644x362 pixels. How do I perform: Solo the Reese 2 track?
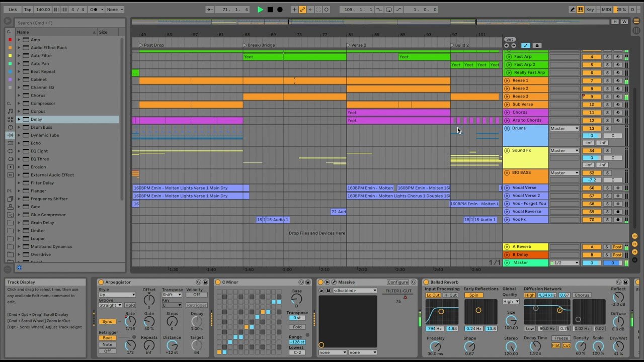pos(607,88)
